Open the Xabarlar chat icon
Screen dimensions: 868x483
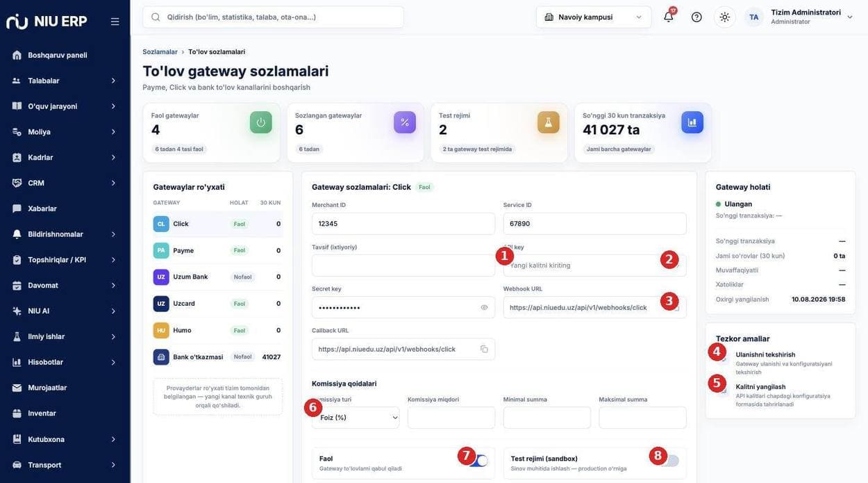(x=17, y=208)
